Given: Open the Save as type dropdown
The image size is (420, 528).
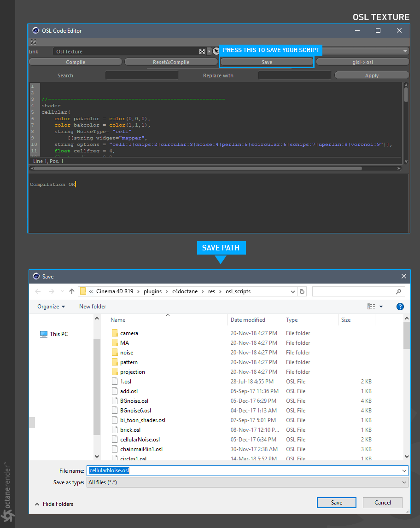Looking at the screenshot, I should point(247,482).
